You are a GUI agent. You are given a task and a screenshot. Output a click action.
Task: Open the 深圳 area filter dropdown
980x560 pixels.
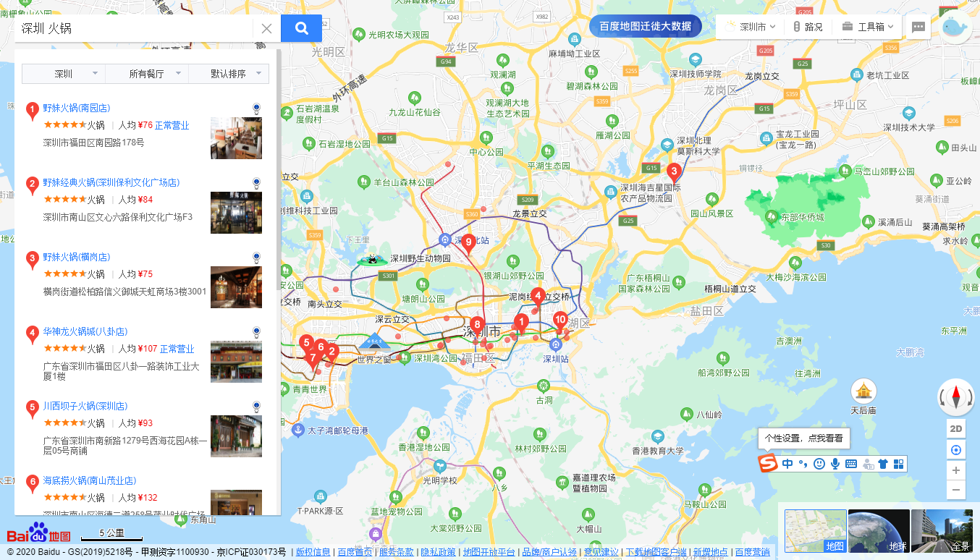[64, 74]
